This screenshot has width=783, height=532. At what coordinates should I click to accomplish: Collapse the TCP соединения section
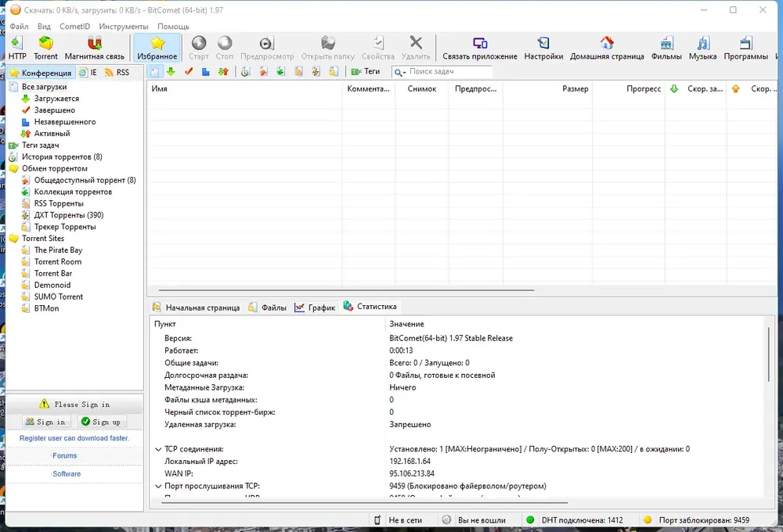158,449
